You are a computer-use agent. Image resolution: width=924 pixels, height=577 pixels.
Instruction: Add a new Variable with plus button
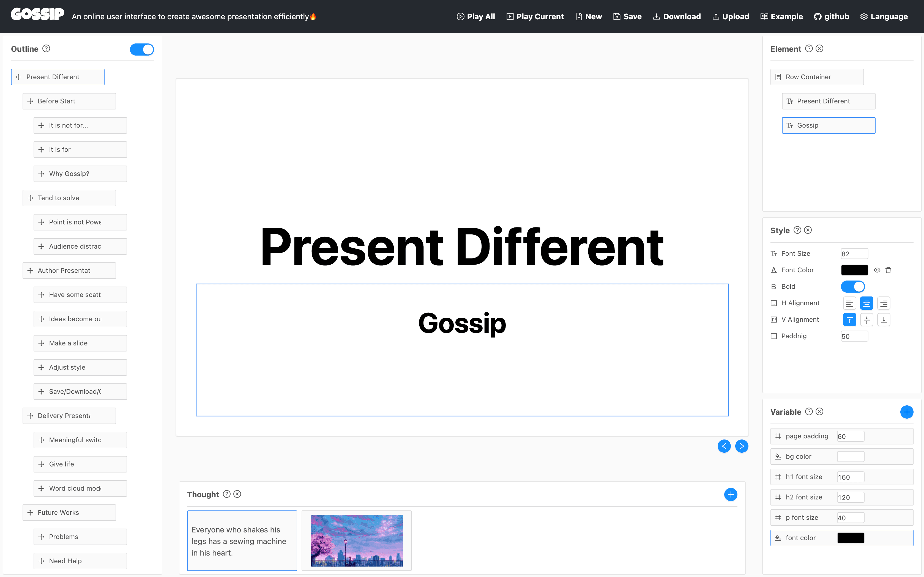pyautogui.click(x=907, y=412)
